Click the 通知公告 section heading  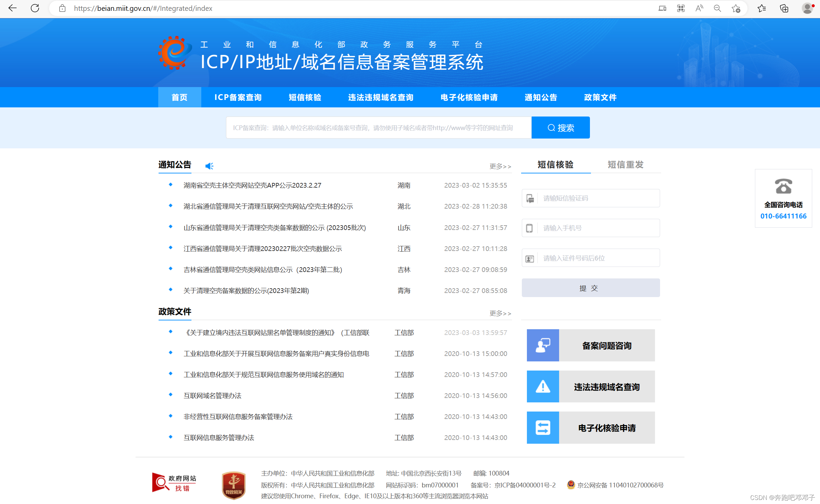[175, 165]
